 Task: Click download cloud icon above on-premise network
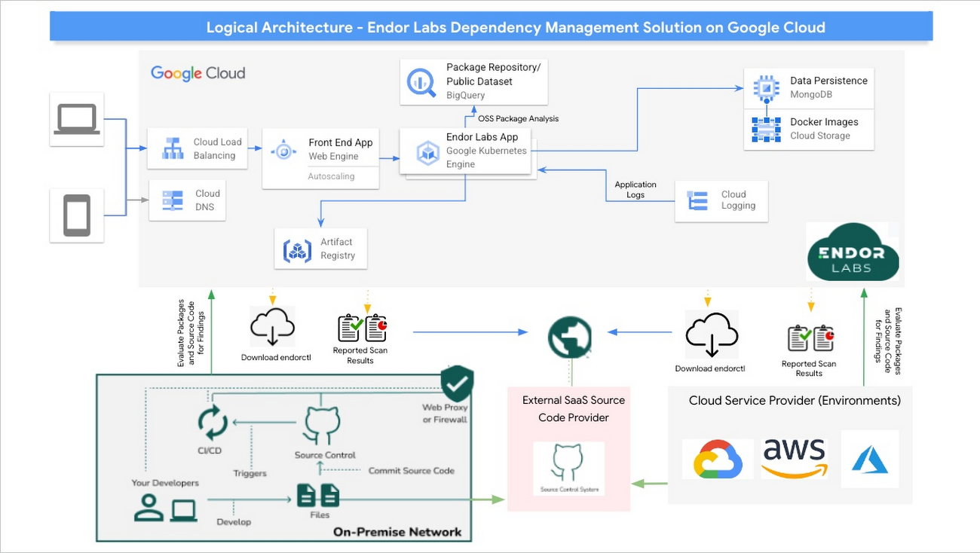point(272,328)
